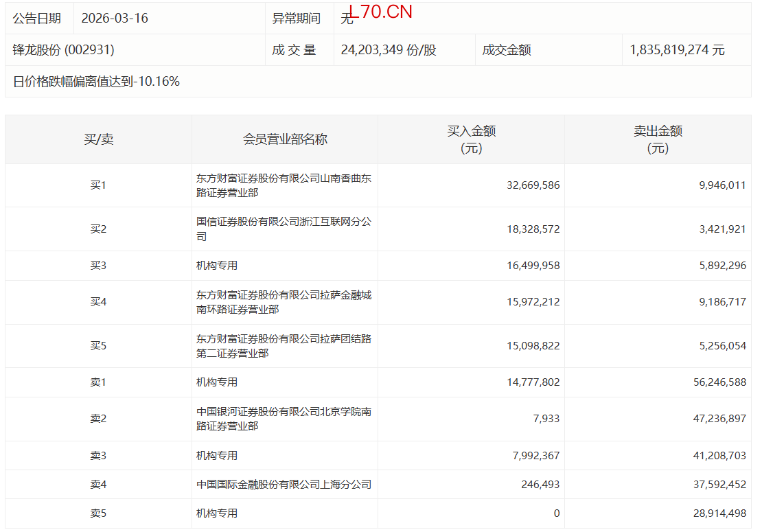The image size is (762, 532).
Task: Open the 中国国际金融 上海分公司 entry
Action: [x=284, y=485]
